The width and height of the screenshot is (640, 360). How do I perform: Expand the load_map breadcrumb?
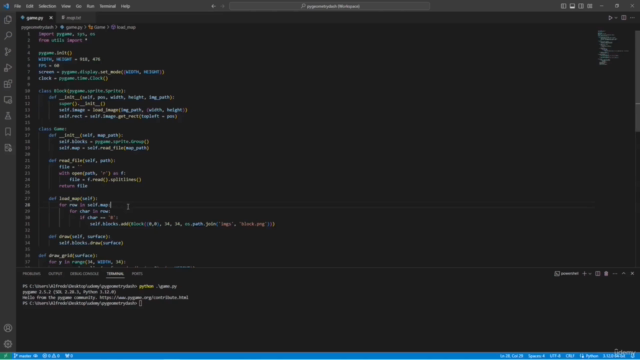point(123,27)
